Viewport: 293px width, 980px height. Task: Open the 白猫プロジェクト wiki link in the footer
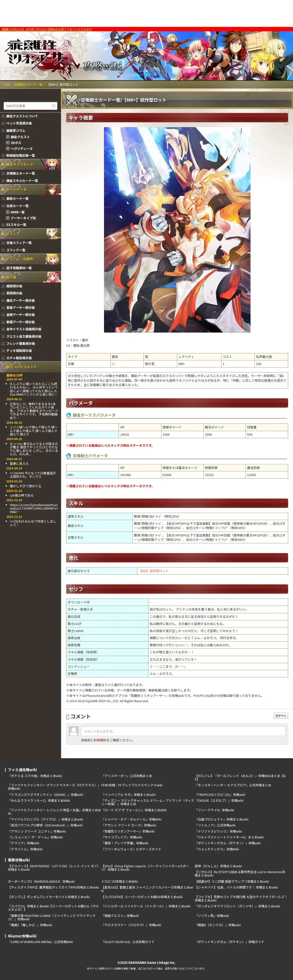[x=222, y=819]
